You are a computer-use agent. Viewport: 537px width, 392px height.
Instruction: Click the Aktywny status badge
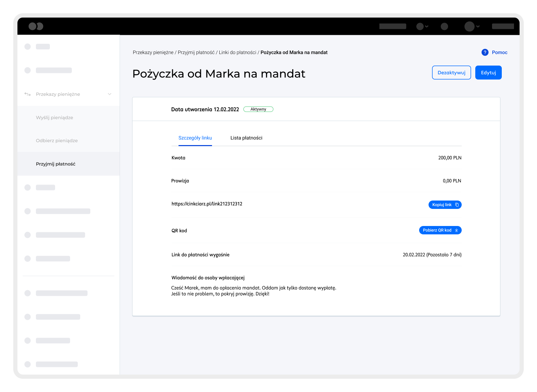(258, 109)
